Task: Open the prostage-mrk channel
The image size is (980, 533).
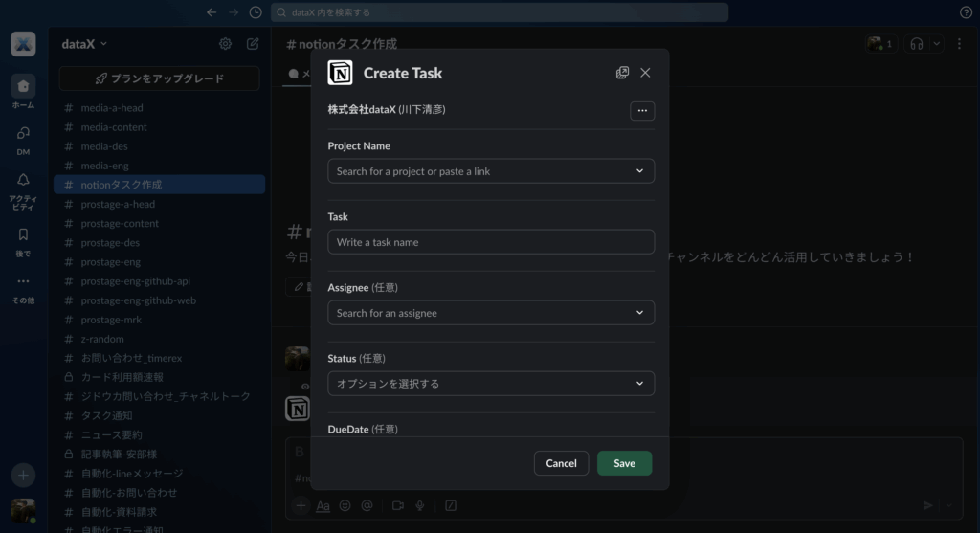Action: (160, 320)
